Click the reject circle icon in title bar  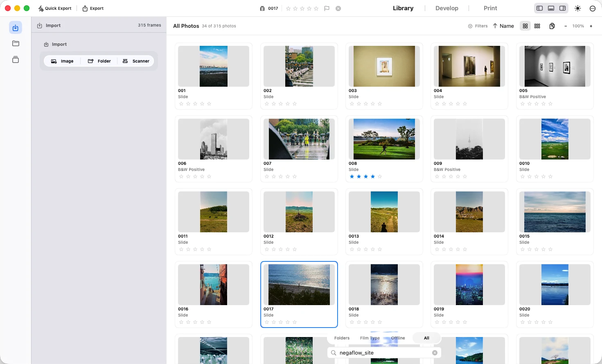point(338,8)
